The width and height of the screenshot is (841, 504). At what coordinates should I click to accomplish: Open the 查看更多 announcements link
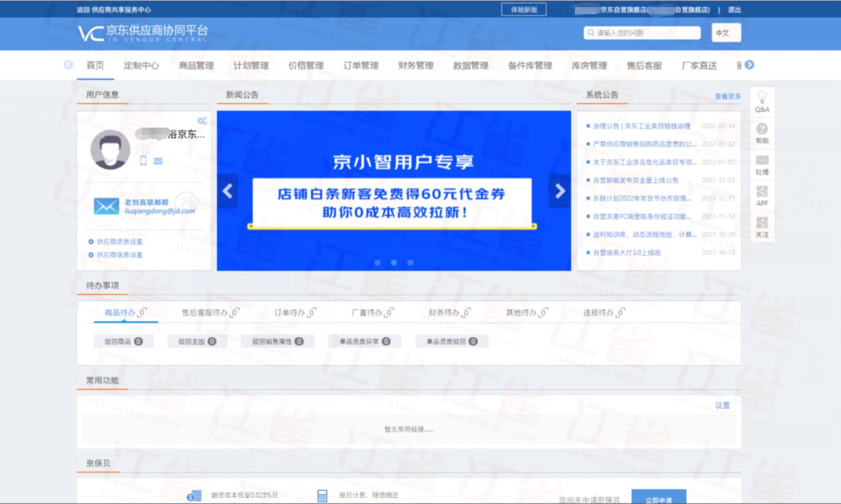[727, 96]
